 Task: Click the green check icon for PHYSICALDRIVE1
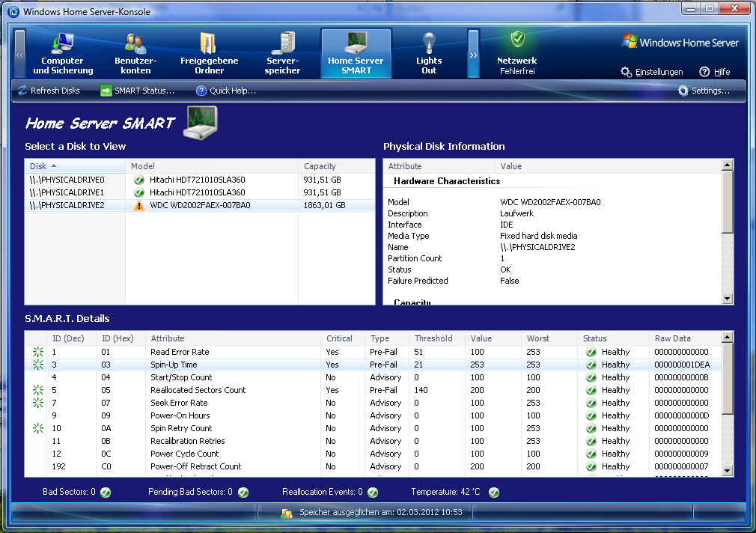[x=139, y=192]
